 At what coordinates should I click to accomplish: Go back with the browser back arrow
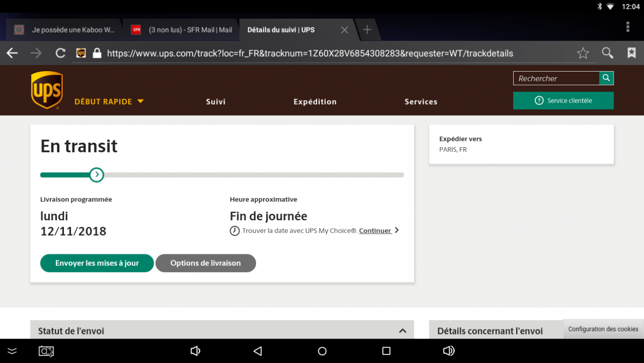tap(12, 53)
